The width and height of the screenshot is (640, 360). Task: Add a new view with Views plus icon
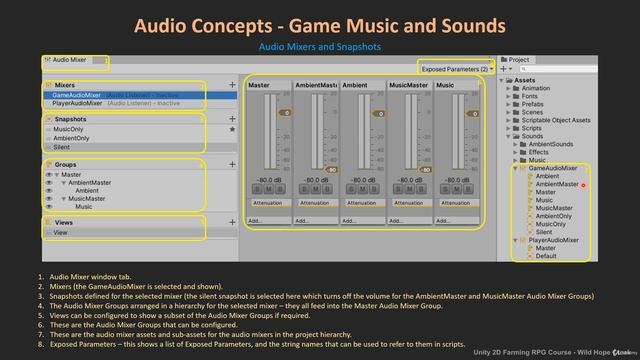point(232,222)
